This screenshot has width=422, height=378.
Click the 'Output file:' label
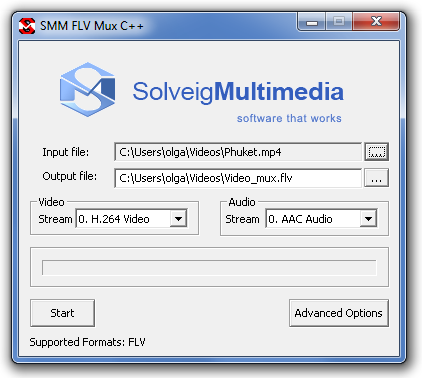pos(70,176)
